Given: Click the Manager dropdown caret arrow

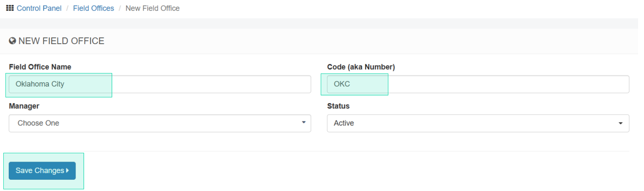Looking at the screenshot, I should tap(304, 122).
